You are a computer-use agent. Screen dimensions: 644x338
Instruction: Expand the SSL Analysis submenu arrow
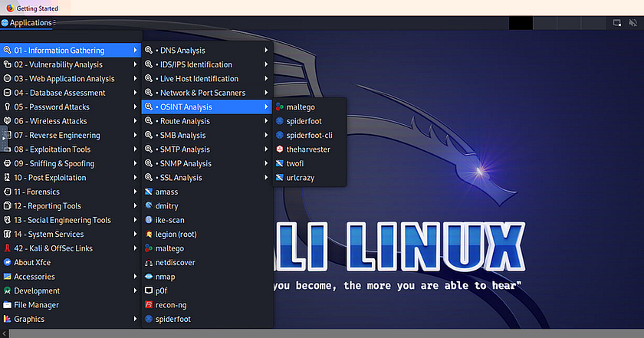coord(266,177)
